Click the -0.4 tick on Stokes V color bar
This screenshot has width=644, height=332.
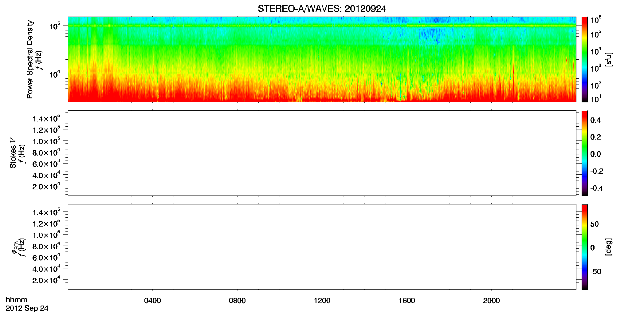[x=597, y=188]
